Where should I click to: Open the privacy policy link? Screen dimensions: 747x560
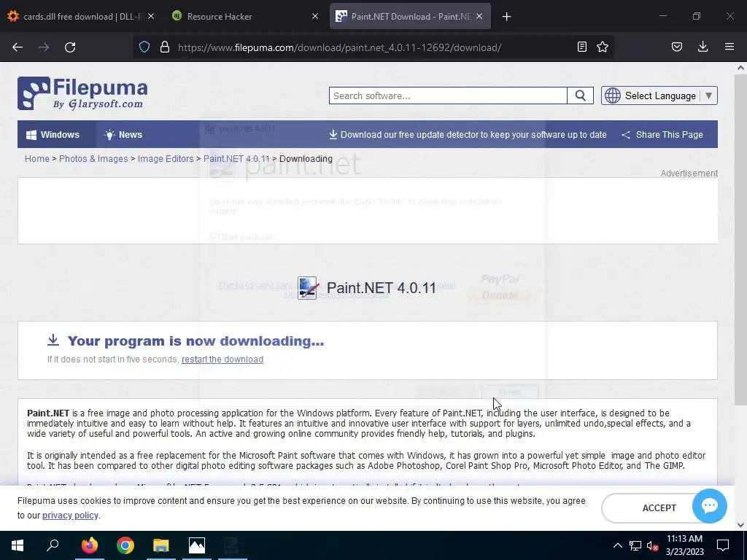[x=70, y=516]
